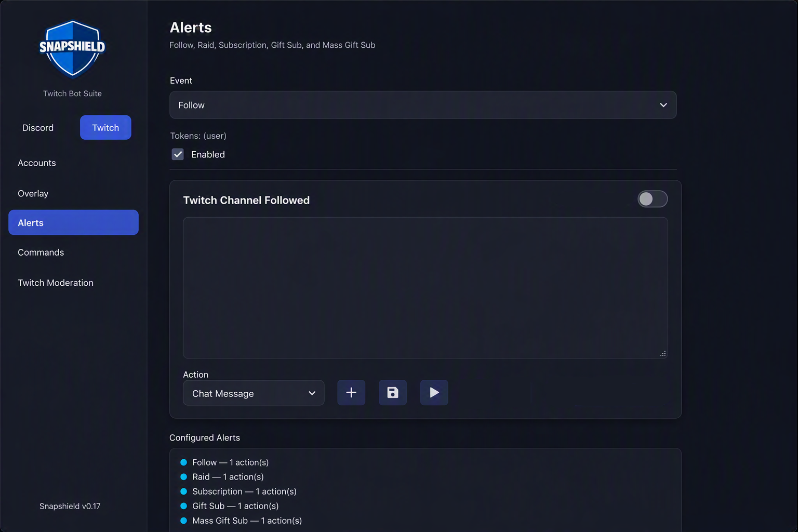The image size is (798, 532).
Task: Click the 'Configured Alerts' heading
Action: [x=205, y=438]
